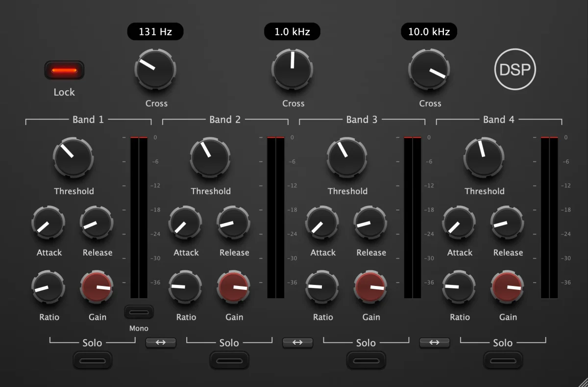The image size is (588, 387).
Task: Click link arrow between Band 3 and 4
Action: (x=434, y=342)
